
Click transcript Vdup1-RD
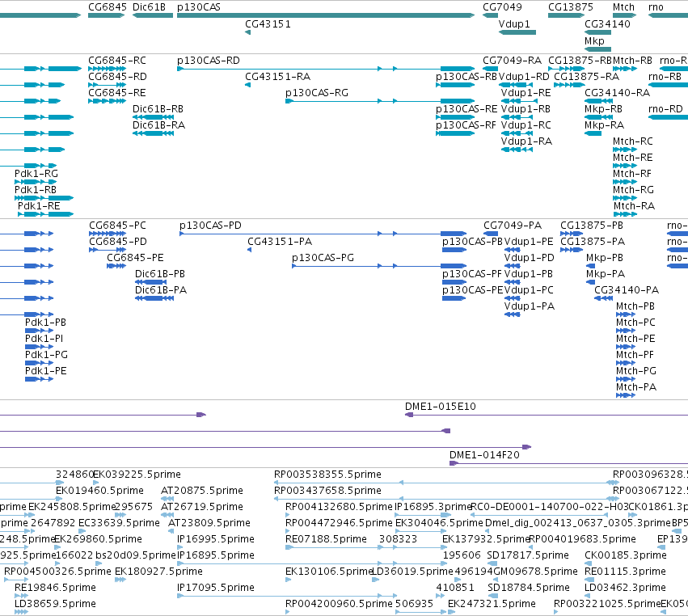click(517, 85)
